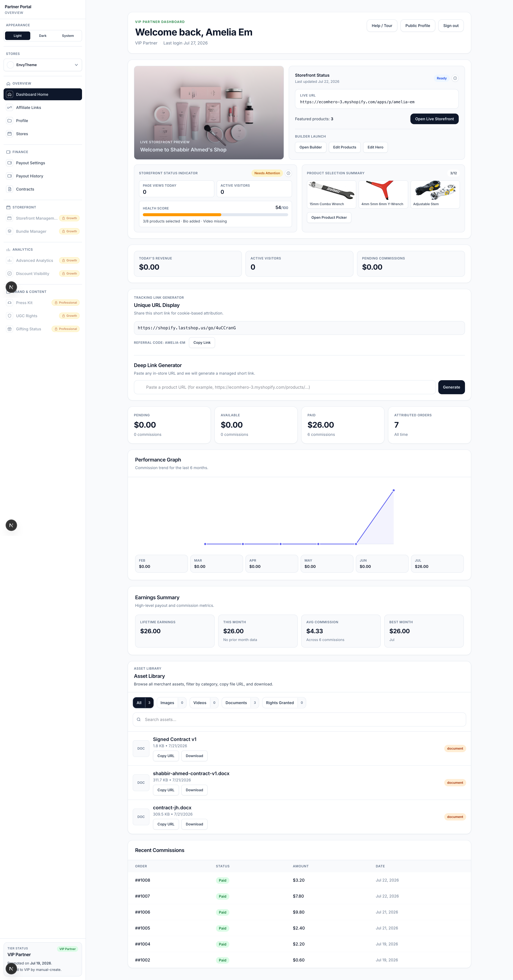Click the Bundle Manager layers icon

(10, 231)
